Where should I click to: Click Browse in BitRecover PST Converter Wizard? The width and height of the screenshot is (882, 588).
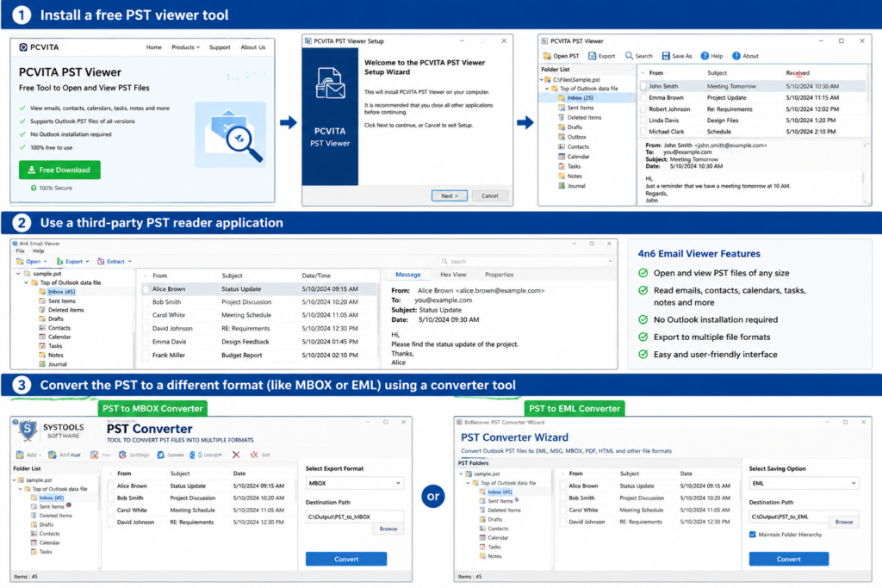point(844,522)
